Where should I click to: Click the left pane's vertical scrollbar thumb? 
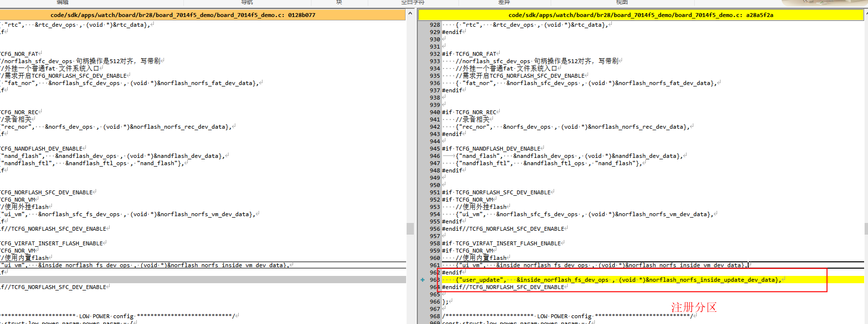pos(410,228)
